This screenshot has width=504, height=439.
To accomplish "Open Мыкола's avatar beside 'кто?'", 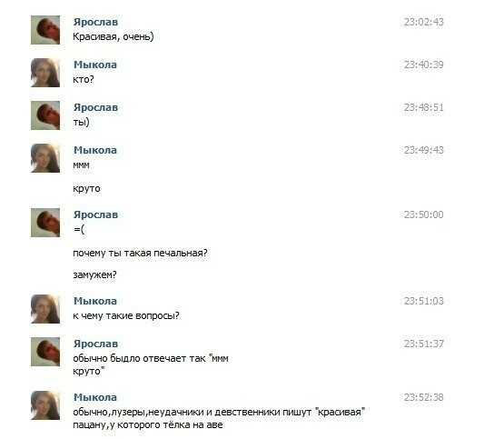I will [x=45, y=73].
